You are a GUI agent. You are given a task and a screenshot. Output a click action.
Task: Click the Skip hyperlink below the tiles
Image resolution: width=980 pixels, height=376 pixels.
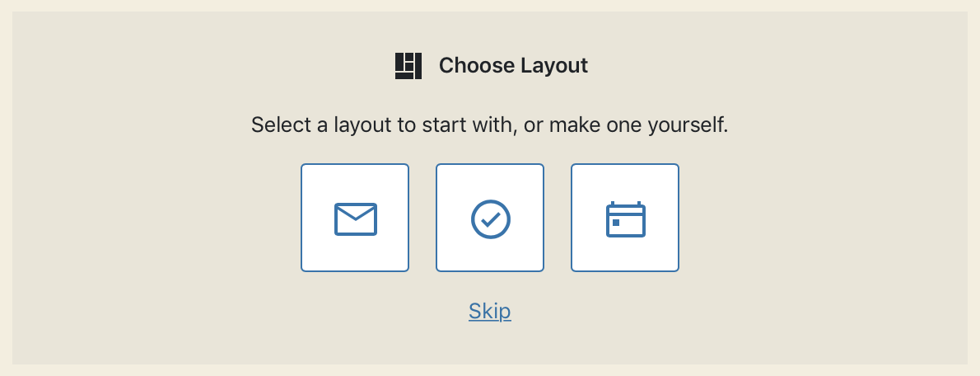coord(490,311)
